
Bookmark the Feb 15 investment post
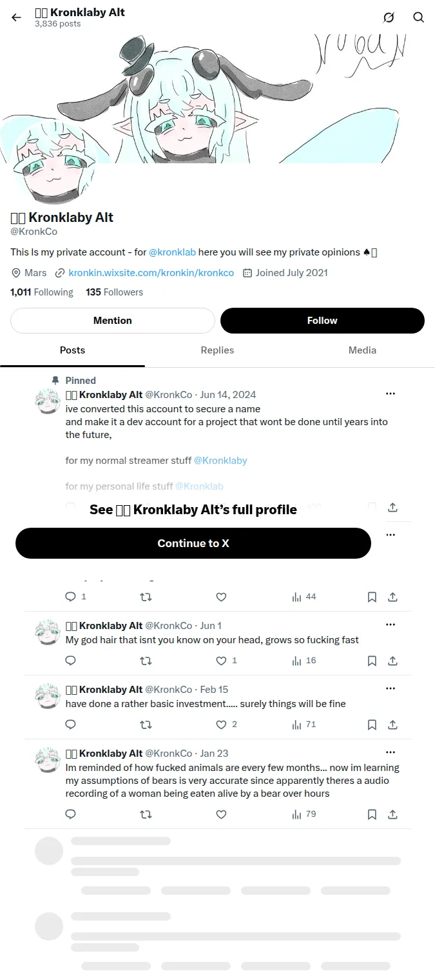click(372, 725)
